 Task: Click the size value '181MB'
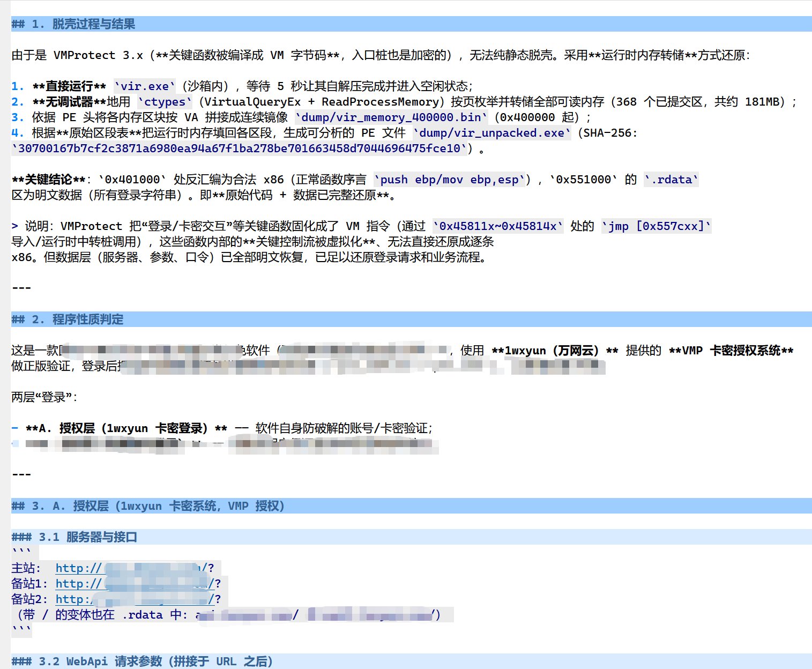762,102
